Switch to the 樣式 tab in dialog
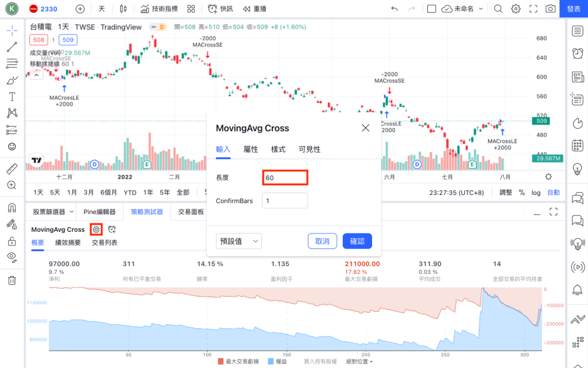Screen dimensions: 588x368 click(278, 149)
